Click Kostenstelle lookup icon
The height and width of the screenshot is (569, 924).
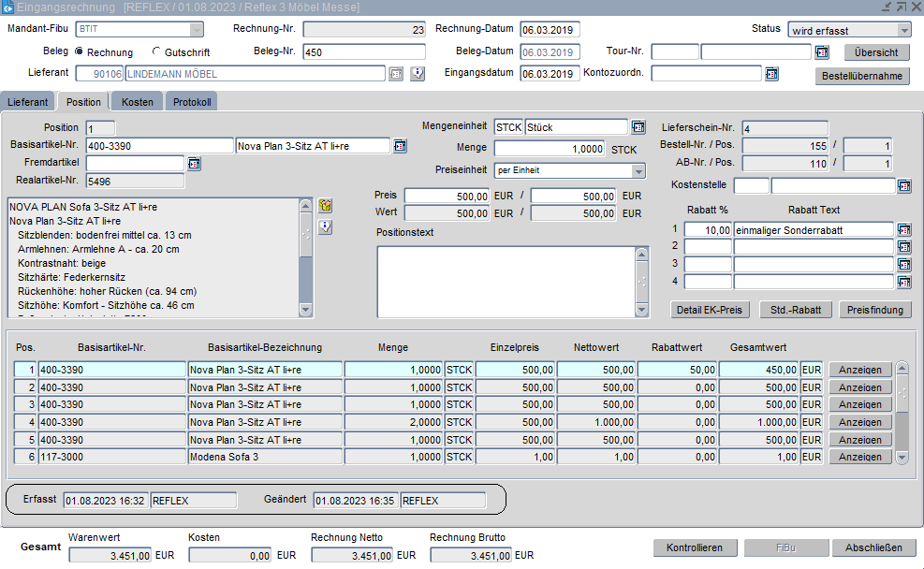(x=903, y=186)
